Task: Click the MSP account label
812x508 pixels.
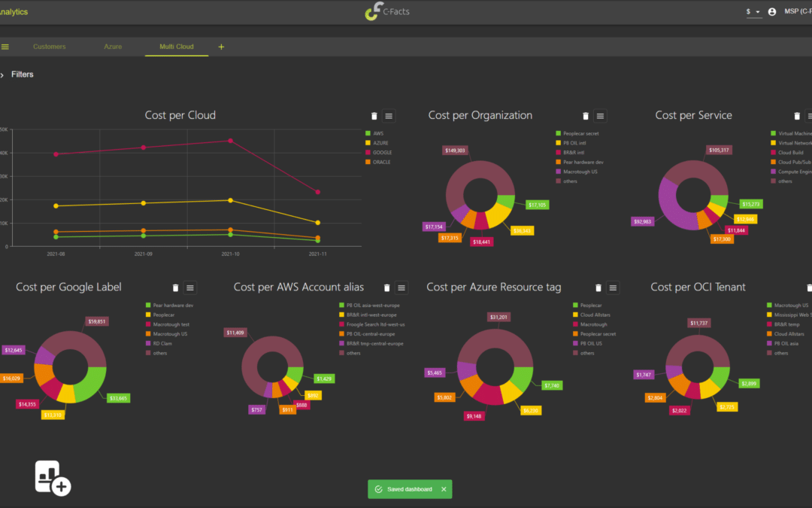Action: click(x=798, y=11)
